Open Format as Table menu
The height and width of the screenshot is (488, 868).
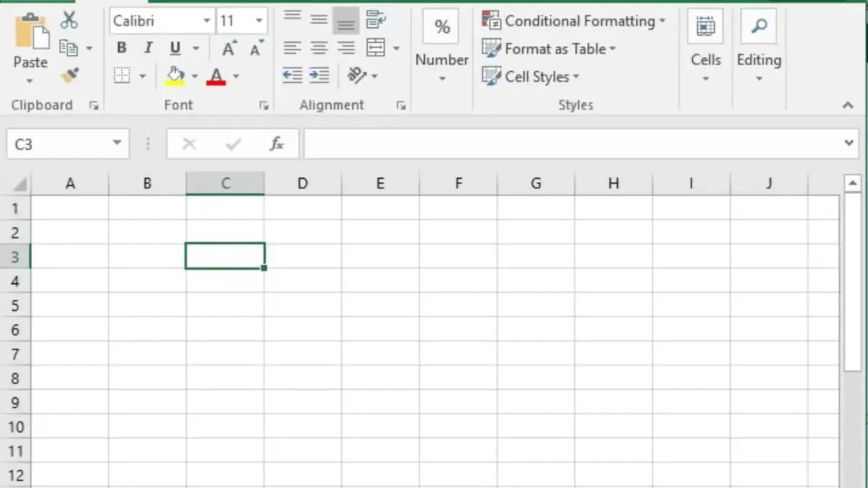[x=549, y=48]
